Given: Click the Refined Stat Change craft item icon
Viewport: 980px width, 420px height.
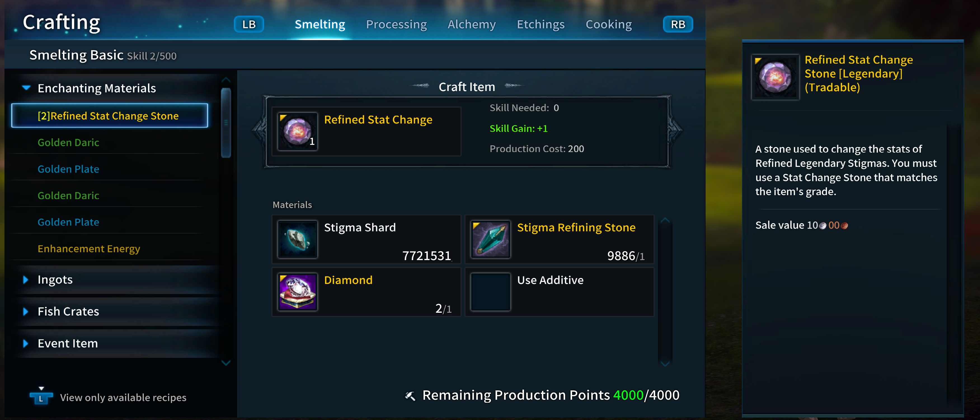Looking at the screenshot, I should tap(297, 131).
